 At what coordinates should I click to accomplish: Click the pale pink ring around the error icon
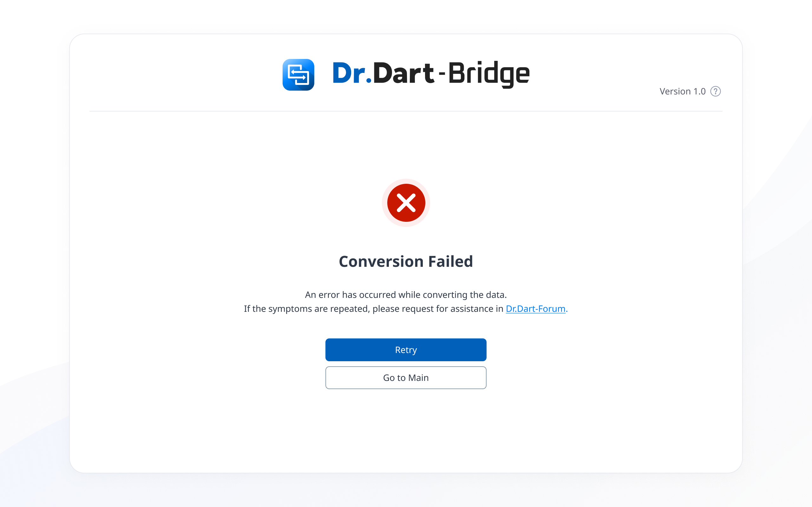click(384, 203)
